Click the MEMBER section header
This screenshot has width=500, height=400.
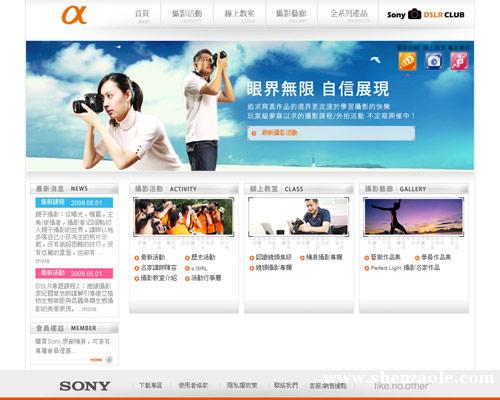(x=74, y=328)
